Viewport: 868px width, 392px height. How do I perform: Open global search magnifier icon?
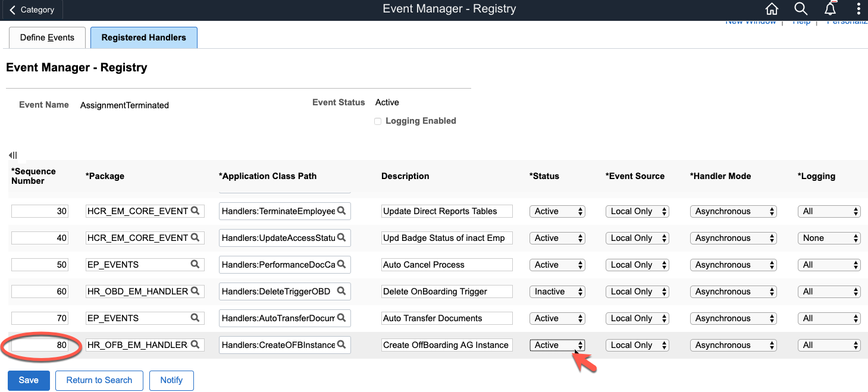(x=801, y=9)
